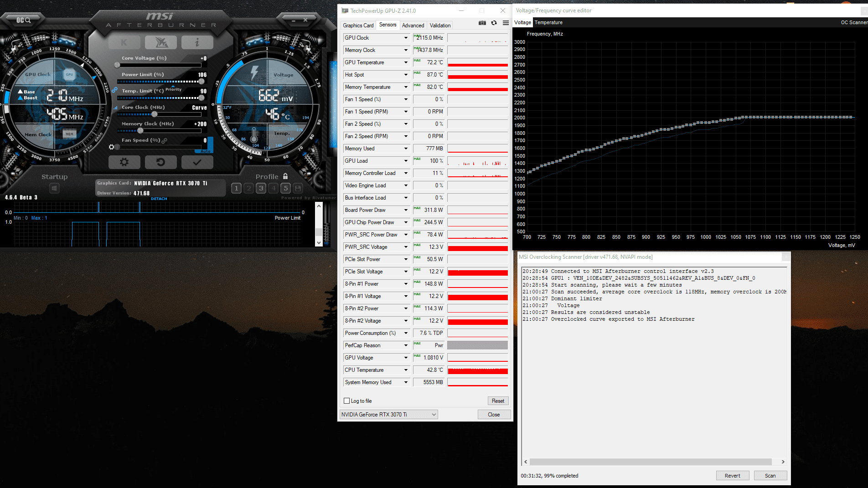
Task: Click the GPU chip icon in clock gauge
Action: tap(69, 74)
